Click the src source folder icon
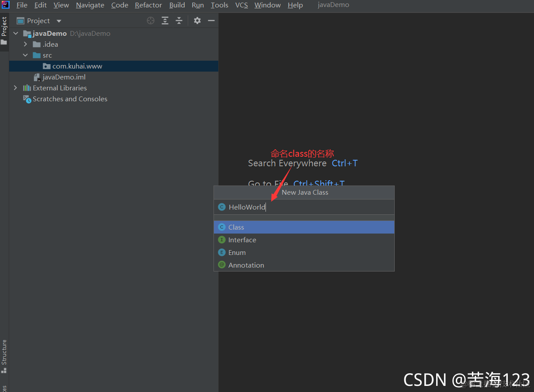534x392 pixels. pos(37,55)
